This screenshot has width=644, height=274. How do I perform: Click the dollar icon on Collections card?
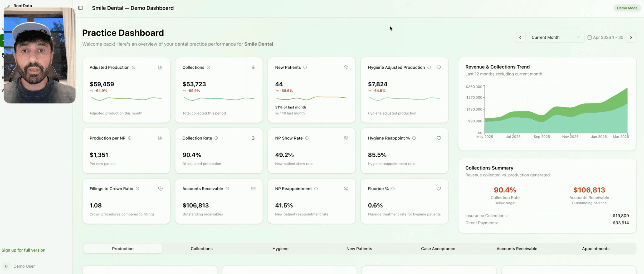click(253, 67)
